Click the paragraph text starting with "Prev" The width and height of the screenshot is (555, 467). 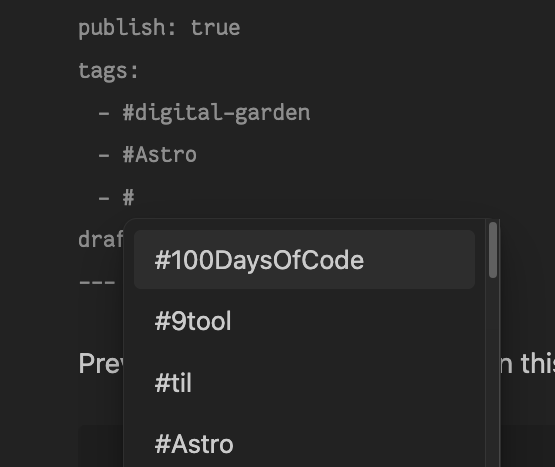tap(101, 363)
